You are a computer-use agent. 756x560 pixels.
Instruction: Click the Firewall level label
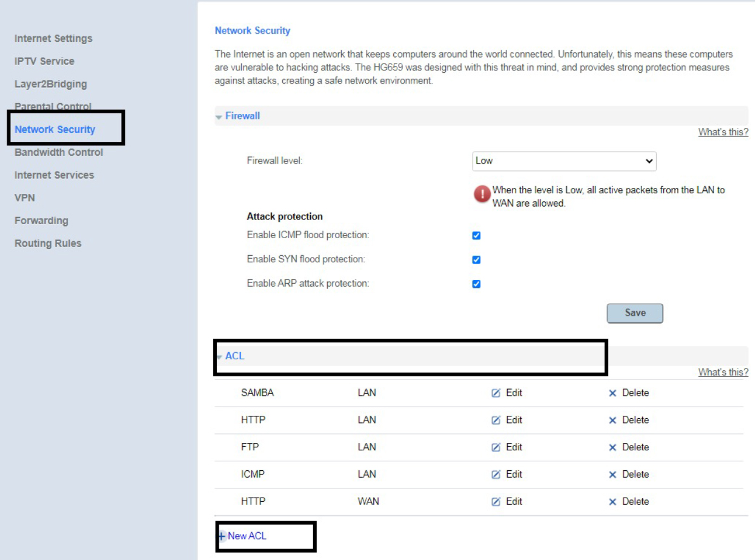click(274, 161)
